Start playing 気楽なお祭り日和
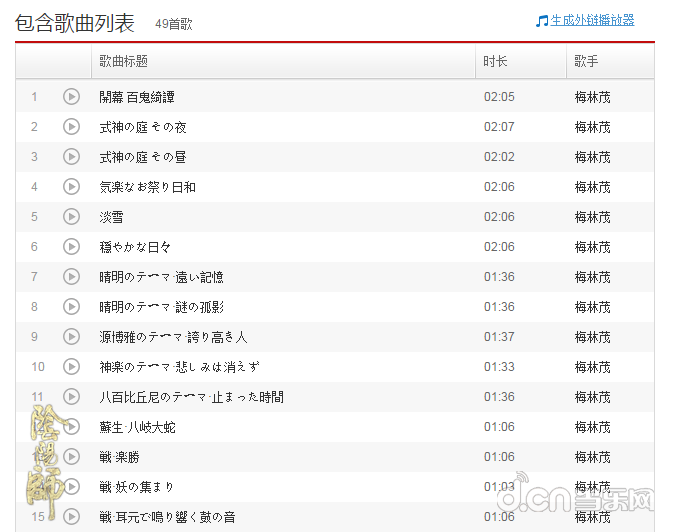674x532 pixels. (71, 187)
